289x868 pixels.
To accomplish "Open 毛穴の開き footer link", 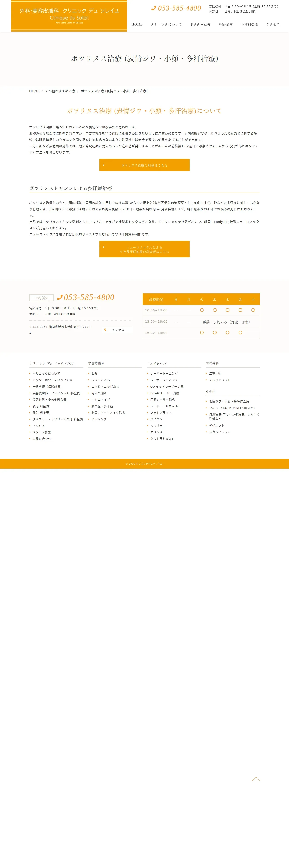I will [x=99, y=393].
